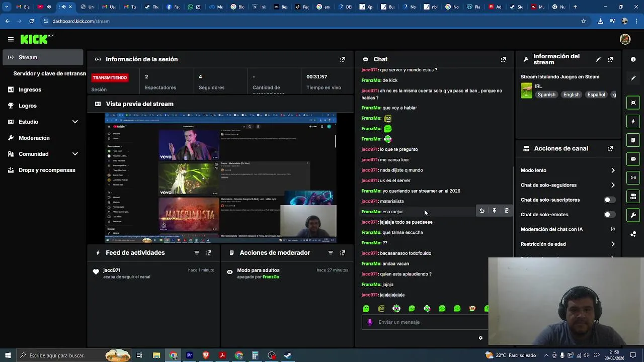644x362 pixels.
Task: Click the purple microphone icon in message box
Action: pos(370,322)
